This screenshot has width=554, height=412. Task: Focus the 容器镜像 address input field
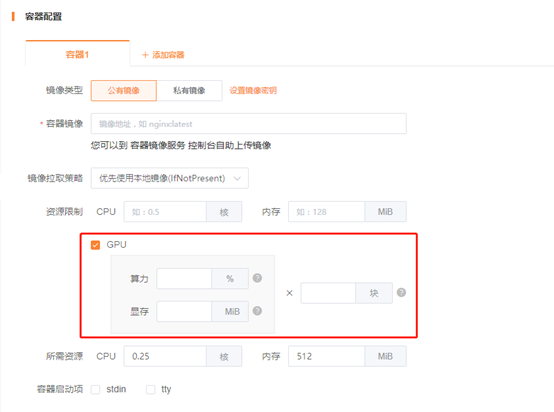248,124
